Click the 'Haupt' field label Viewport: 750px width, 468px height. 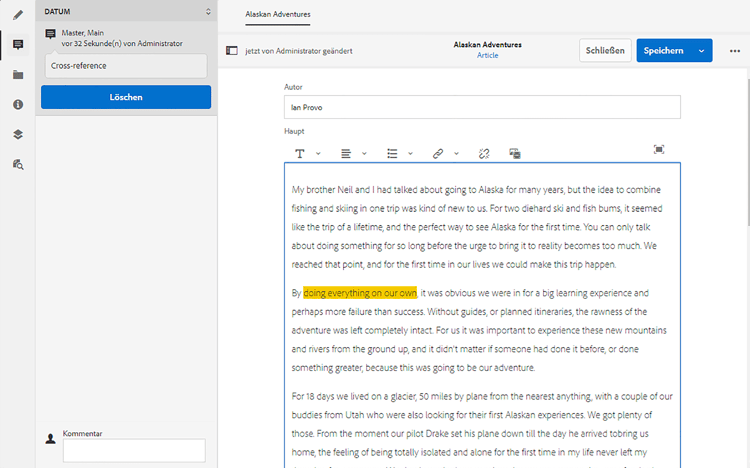click(294, 131)
